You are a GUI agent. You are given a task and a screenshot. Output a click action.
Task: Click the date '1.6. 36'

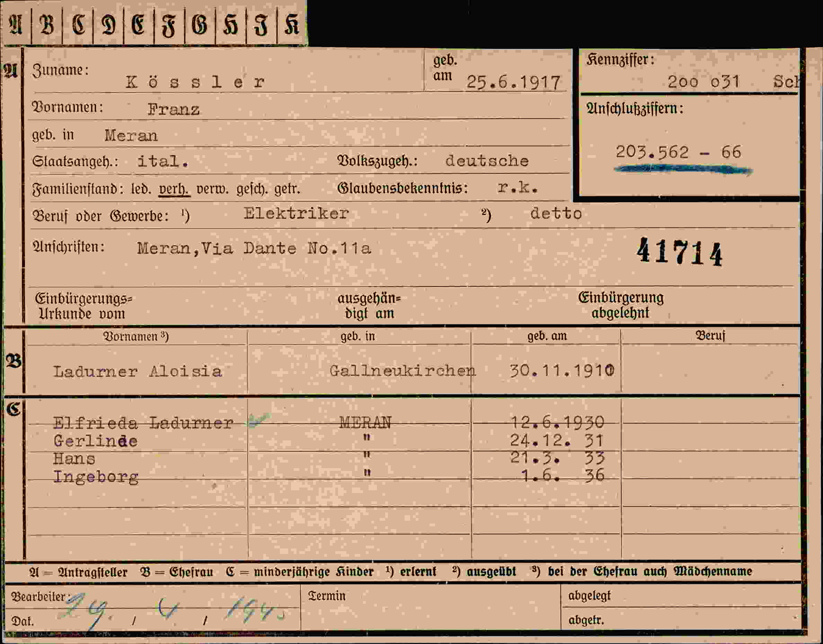(563, 476)
